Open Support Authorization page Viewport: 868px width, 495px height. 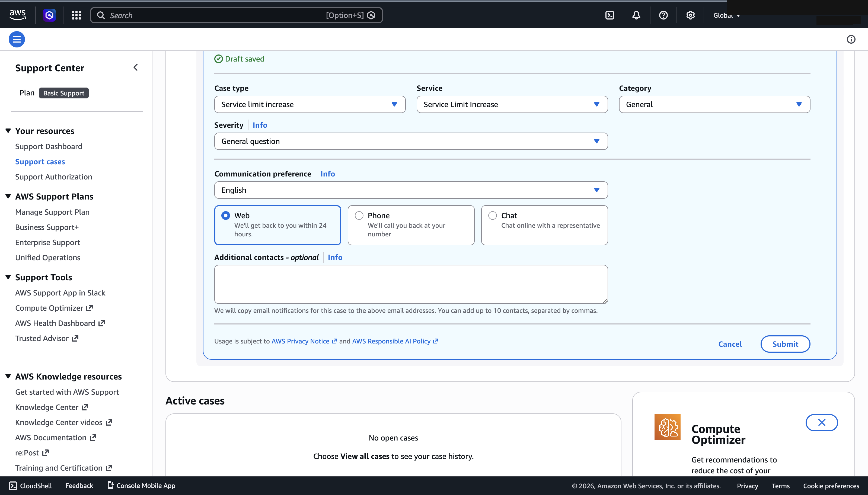[53, 177]
